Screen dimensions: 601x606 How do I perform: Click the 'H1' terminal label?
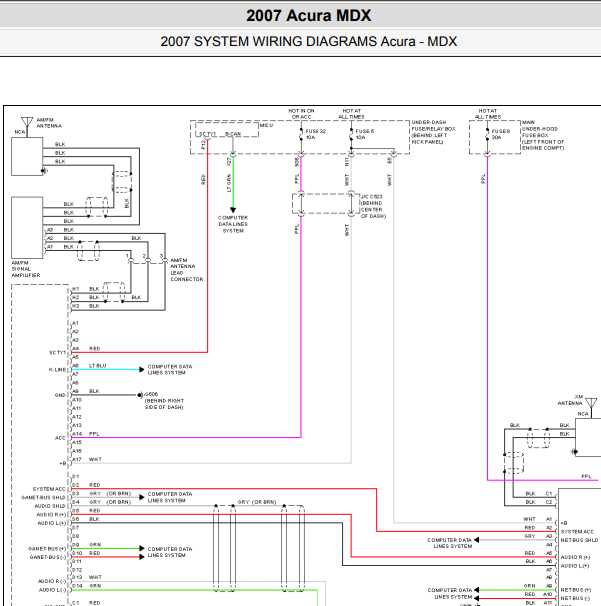[x=75, y=289]
